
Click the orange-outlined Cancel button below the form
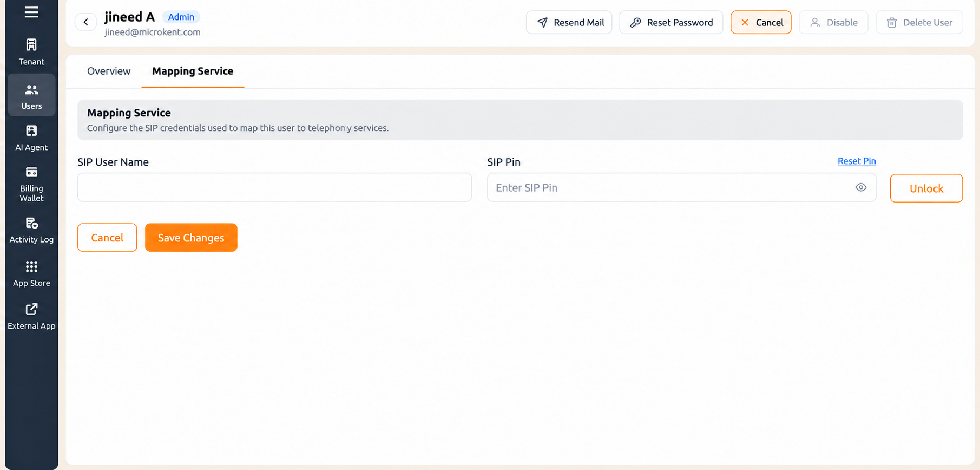[x=107, y=238]
